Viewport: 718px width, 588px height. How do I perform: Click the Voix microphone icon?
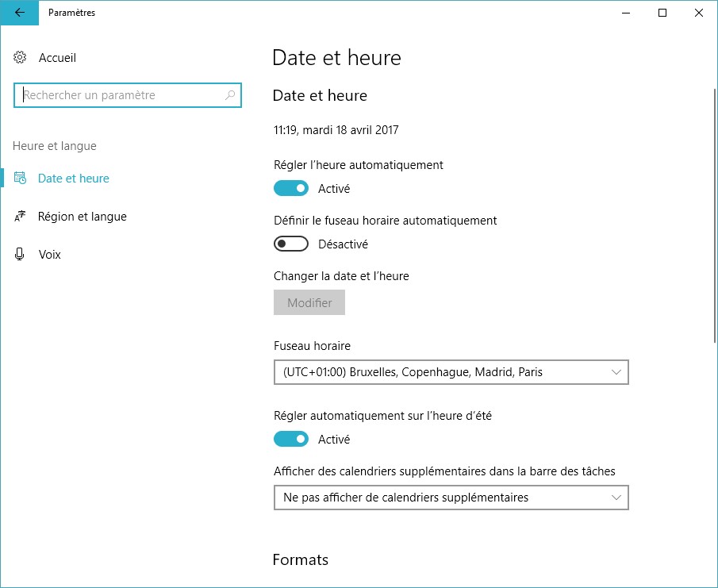[x=21, y=255]
